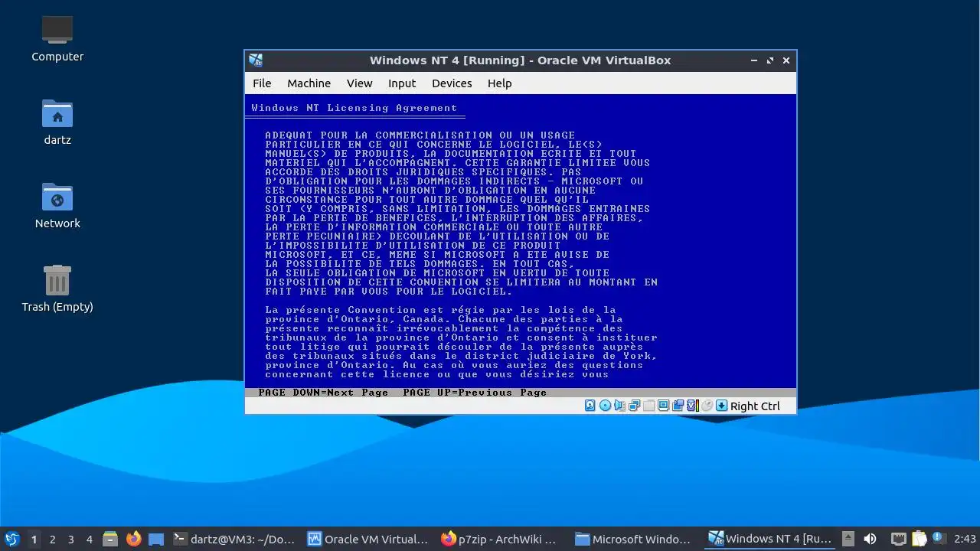This screenshot has height=551, width=980.
Task: Switch to workspace 3
Action: (x=70, y=540)
